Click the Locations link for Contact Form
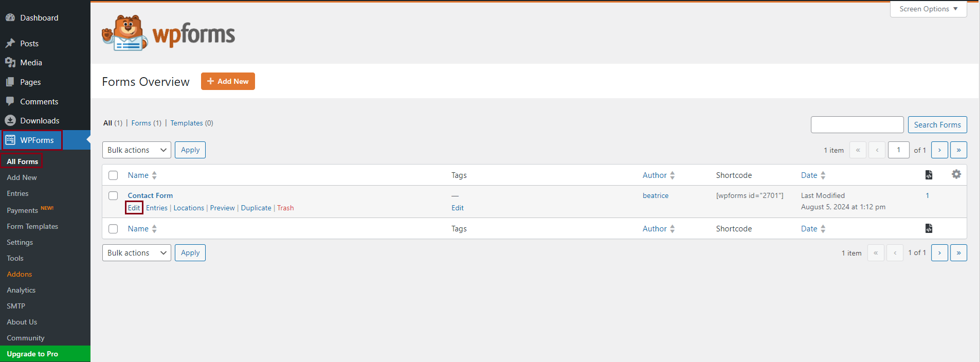This screenshot has width=980, height=362. (x=189, y=208)
